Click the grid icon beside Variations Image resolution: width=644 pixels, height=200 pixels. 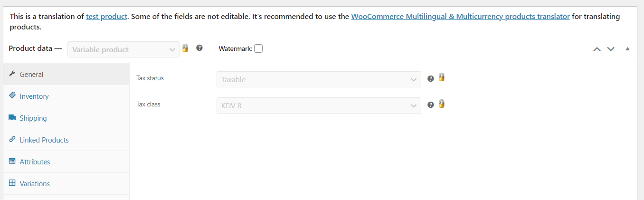[x=12, y=183]
